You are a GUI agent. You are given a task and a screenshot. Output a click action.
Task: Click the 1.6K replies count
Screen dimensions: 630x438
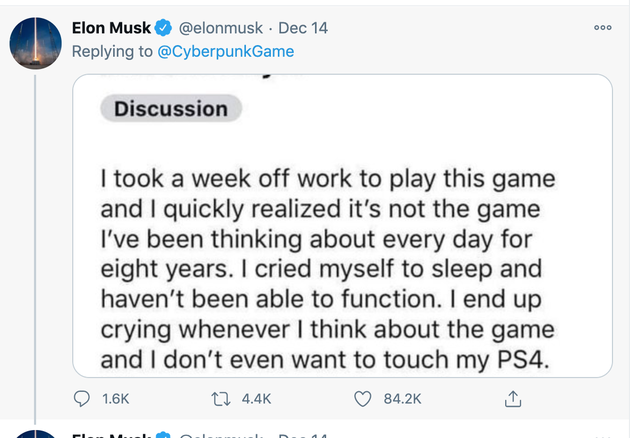coord(116,399)
